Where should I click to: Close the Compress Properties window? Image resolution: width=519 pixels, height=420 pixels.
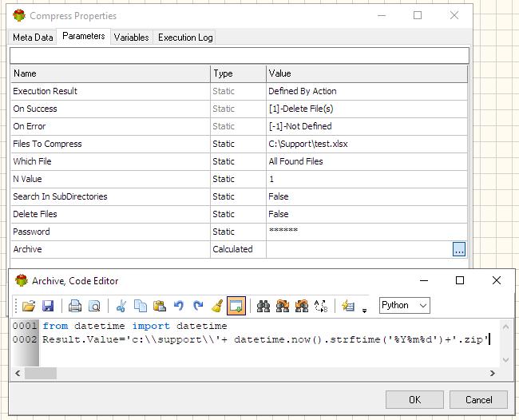(454, 15)
